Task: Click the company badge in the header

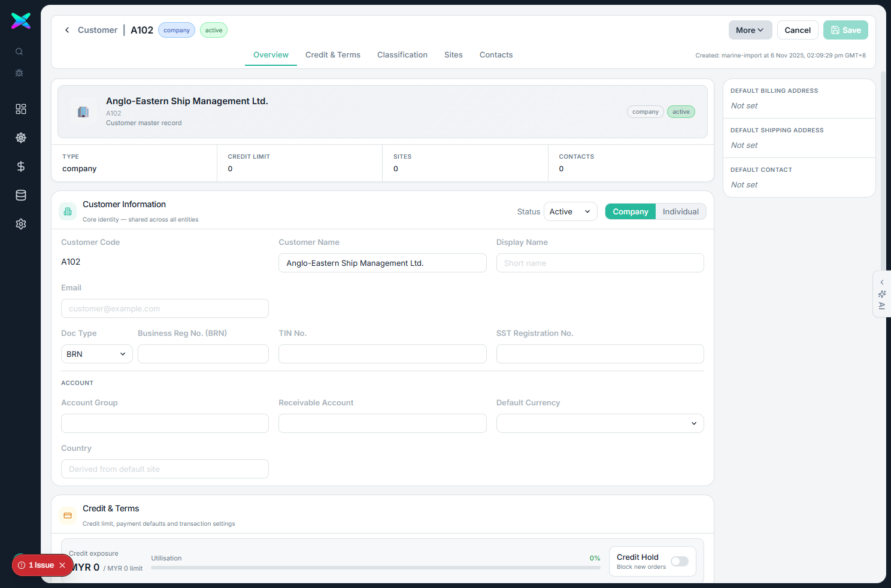Action: 177,30
